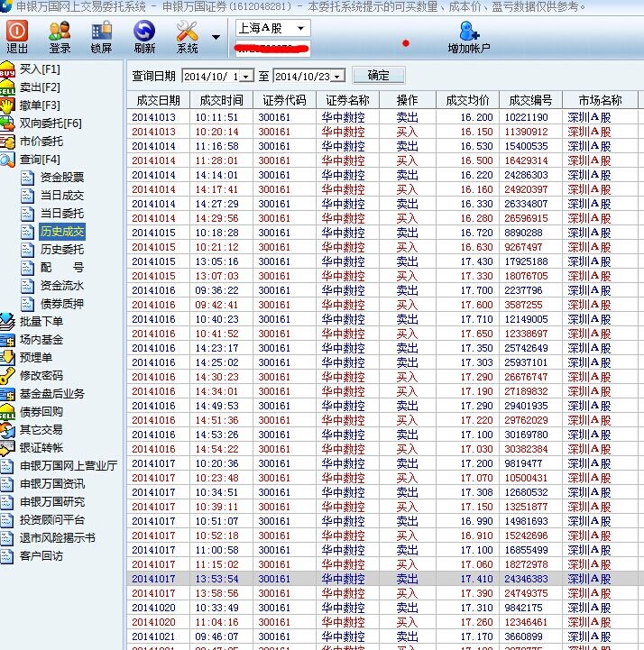This screenshot has width=644, height=650.
Task: Expand the 系统 toolbar dropdown arrow
Action: point(216,37)
